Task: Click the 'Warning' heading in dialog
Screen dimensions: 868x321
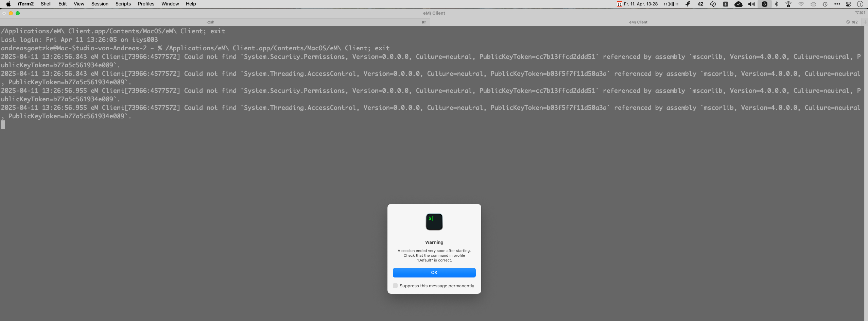Action: [434, 242]
